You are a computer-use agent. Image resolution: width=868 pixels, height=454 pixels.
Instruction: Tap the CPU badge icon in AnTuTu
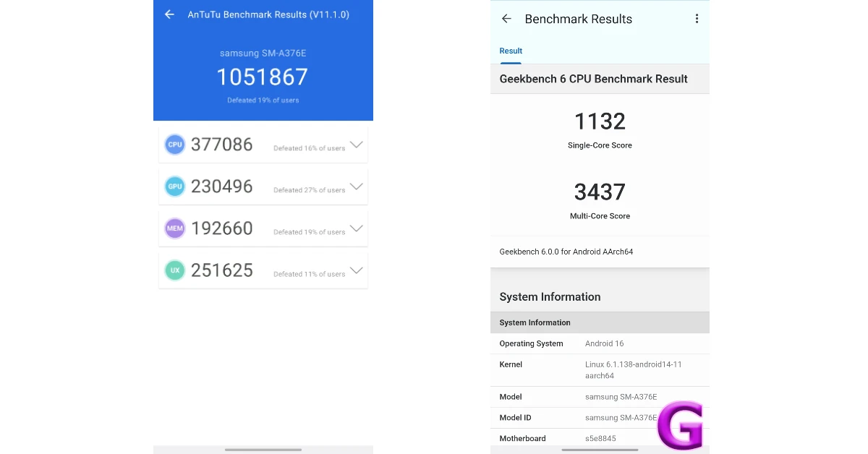click(x=175, y=145)
